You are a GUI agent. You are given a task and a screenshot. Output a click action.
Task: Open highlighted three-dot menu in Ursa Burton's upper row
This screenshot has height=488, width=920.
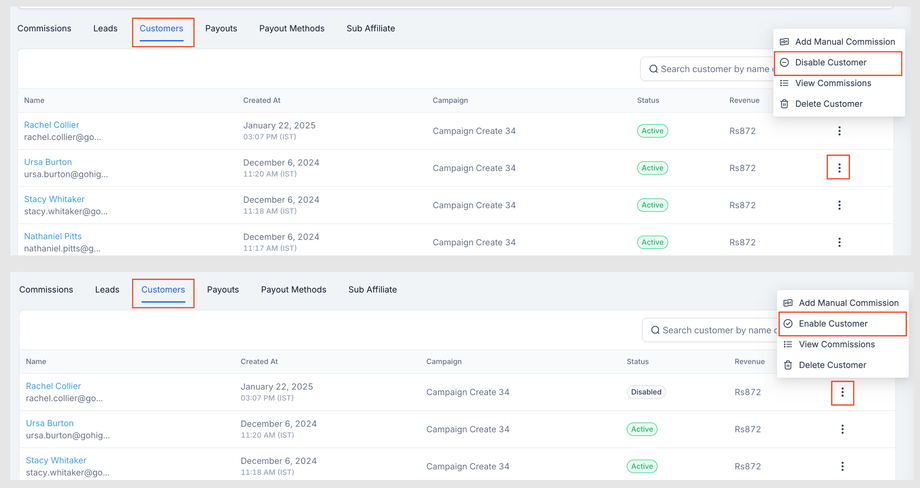tap(839, 168)
